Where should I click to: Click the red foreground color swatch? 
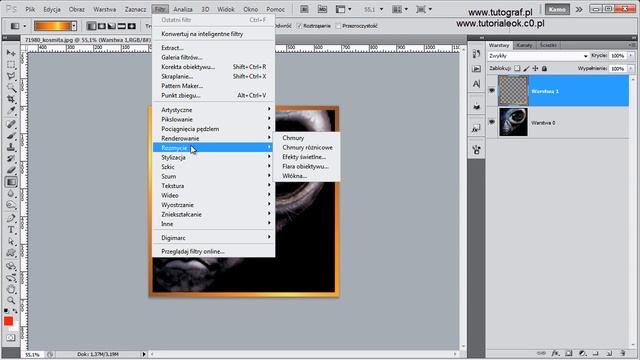8,321
